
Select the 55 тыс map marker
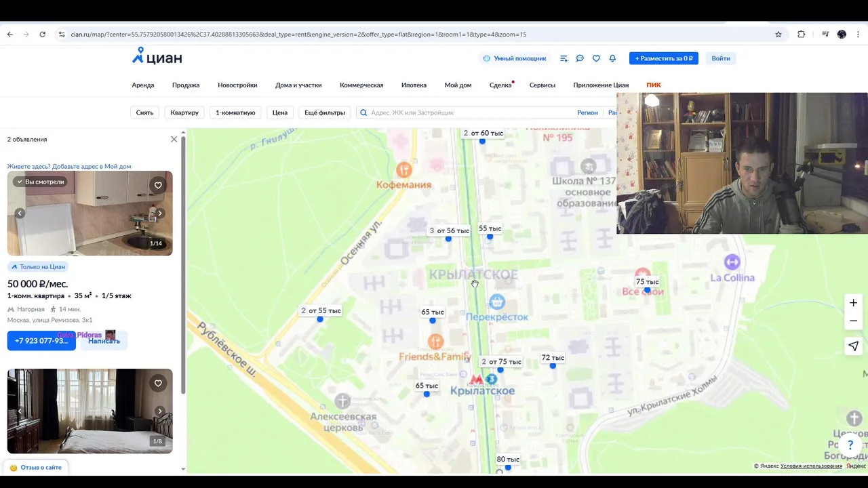(x=490, y=229)
